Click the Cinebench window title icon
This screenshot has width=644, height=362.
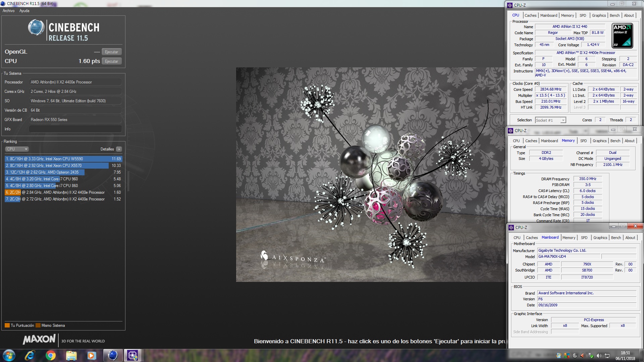pos(3,4)
